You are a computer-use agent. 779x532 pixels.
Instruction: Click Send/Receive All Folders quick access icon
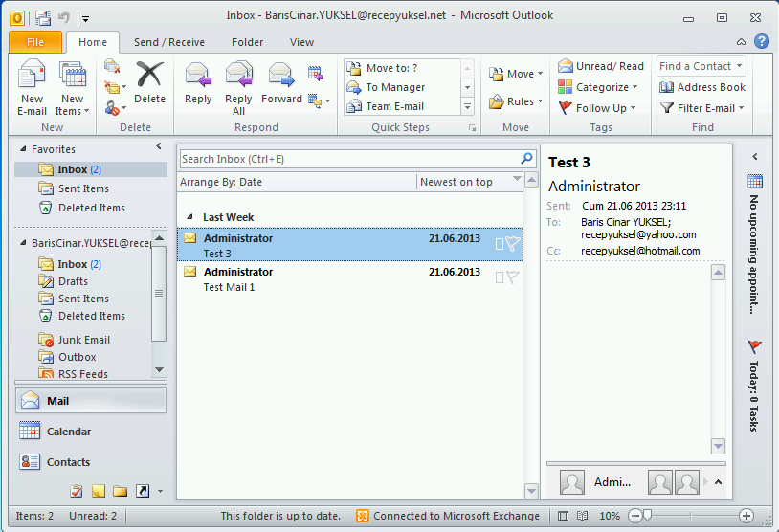coord(43,18)
